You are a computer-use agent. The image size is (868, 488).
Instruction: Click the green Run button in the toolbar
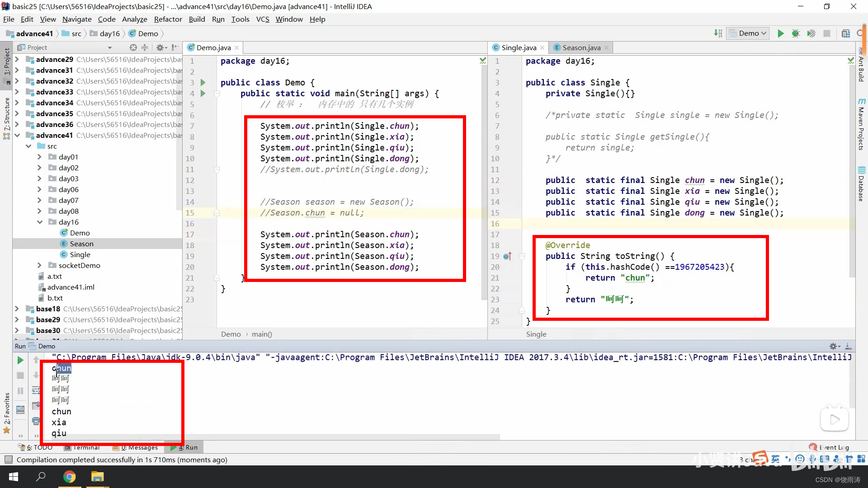(780, 33)
